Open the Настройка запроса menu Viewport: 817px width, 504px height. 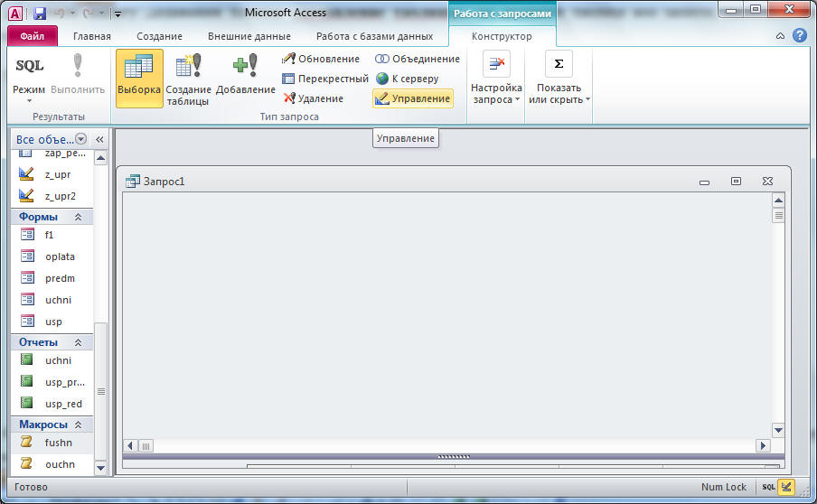point(496,78)
